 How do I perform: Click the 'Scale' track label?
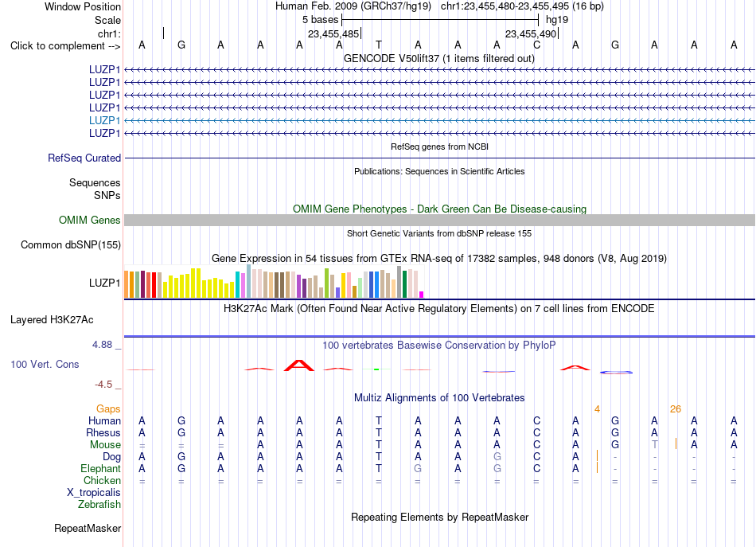[x=107, y=20]
